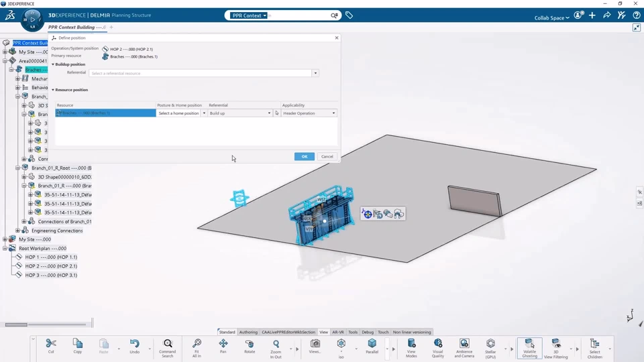Toggle fullscreen expand icon at top right
Screen dimensions: 644x362
[x=637, y=27]
